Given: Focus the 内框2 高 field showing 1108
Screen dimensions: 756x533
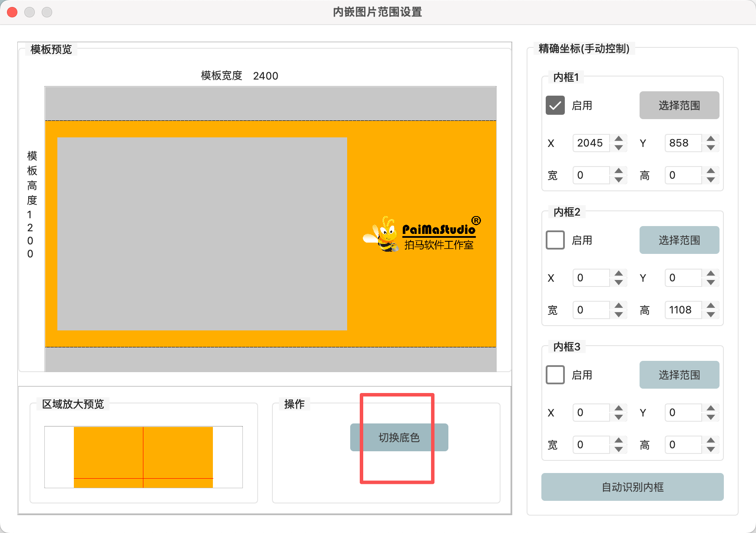Looking at the screenshot, I should tap(682, 310).
